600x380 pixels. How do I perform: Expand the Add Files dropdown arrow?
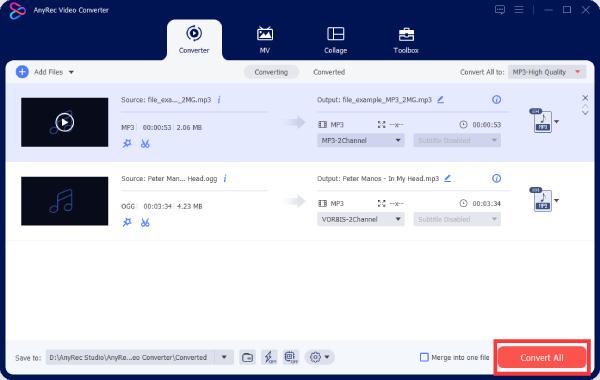(x=71, y=72)
